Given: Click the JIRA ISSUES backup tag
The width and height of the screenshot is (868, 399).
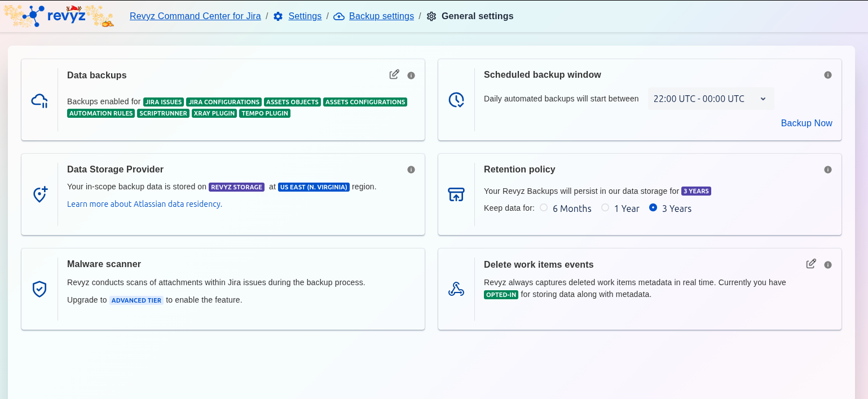Looking at the screenshot, I should click(x=164, y=102).
